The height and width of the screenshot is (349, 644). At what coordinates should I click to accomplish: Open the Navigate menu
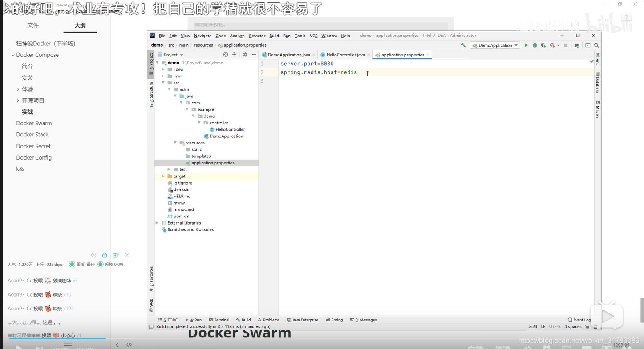(203, 36)
